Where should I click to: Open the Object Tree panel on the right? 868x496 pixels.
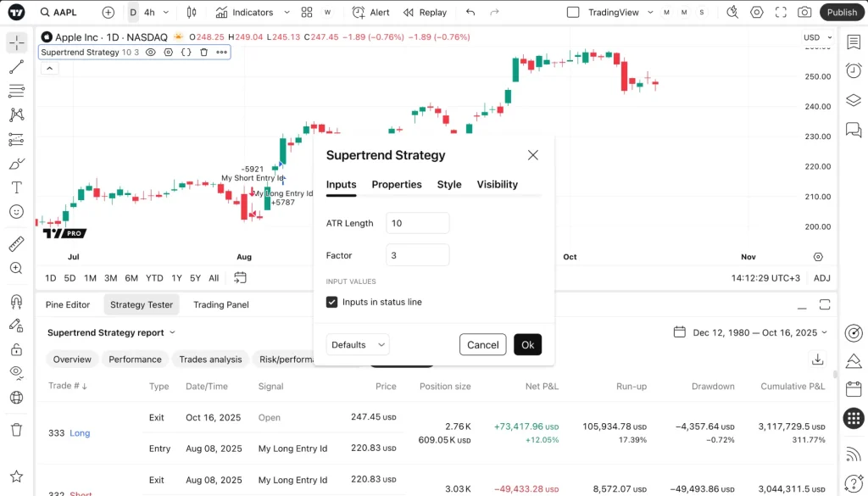tap(854, 100)
